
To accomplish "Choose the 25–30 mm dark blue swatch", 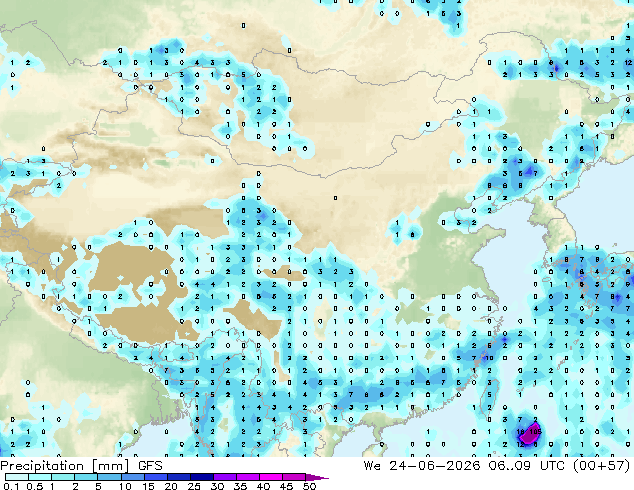I will pyautogui.click(x=201, y=477).
